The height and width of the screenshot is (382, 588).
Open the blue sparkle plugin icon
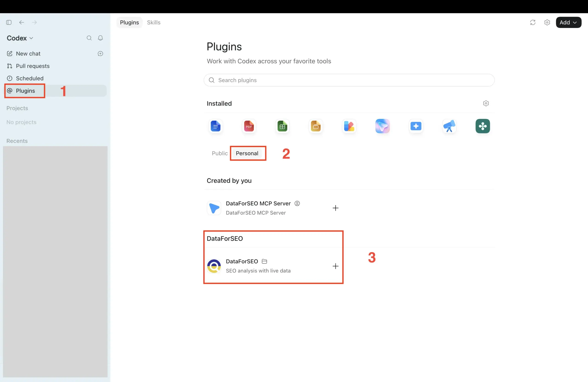click(x=416, y=126)
